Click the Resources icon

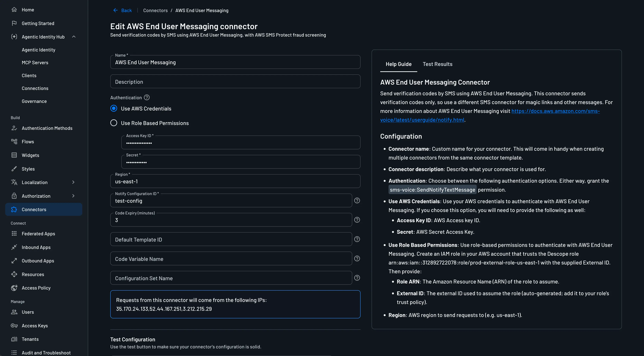pyautogui.click(x=14, y=274)
